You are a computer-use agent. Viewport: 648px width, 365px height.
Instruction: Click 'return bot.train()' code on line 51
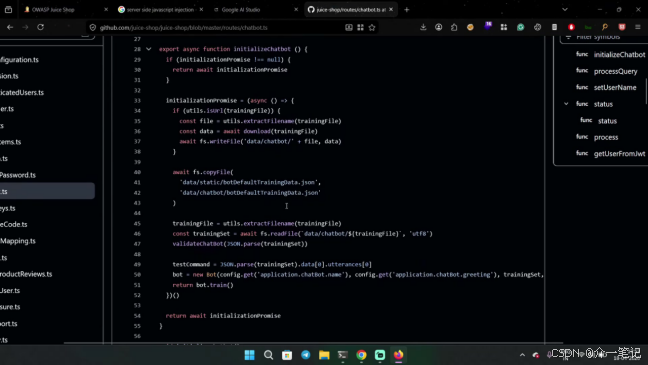[203, 285]
